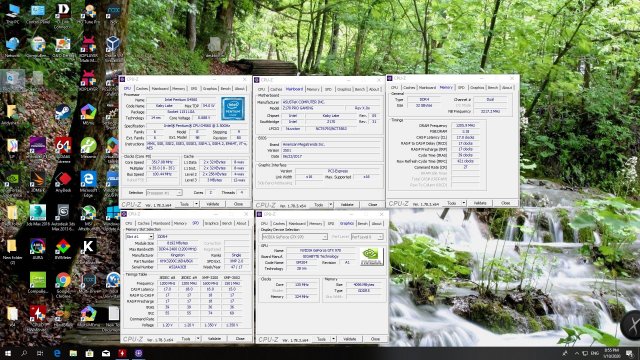The height and width of the screenshot is (360, 640).
Task: Open the Tools dropdown arrow in CPU tab window
Action: click(x=196, y=204)
